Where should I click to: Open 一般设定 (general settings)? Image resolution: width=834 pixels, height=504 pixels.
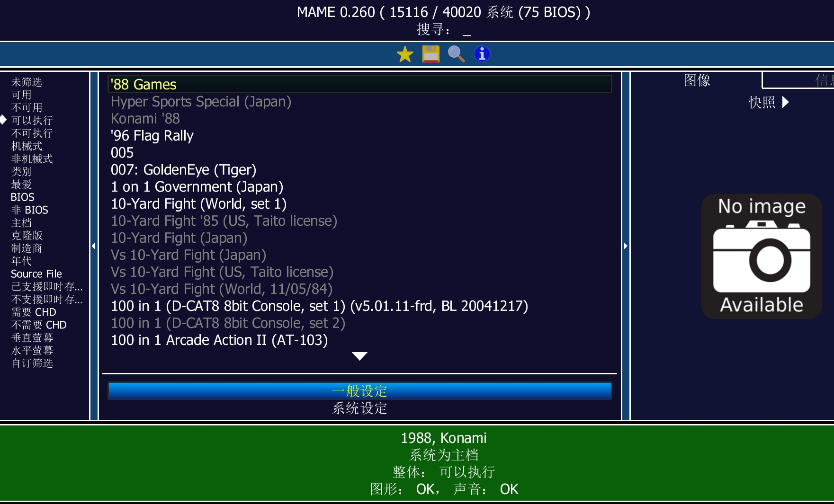[x=359, y=390]
